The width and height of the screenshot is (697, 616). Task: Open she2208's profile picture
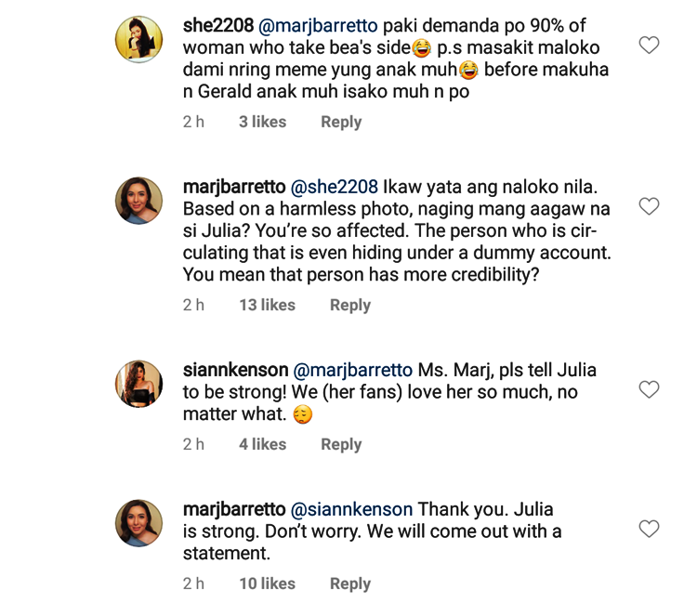139,39
